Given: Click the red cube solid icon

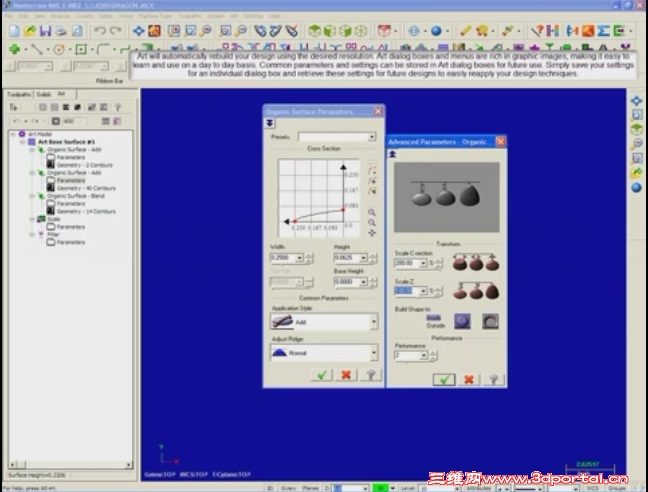Looking at the screenshot, I should (x=384, y=31).
